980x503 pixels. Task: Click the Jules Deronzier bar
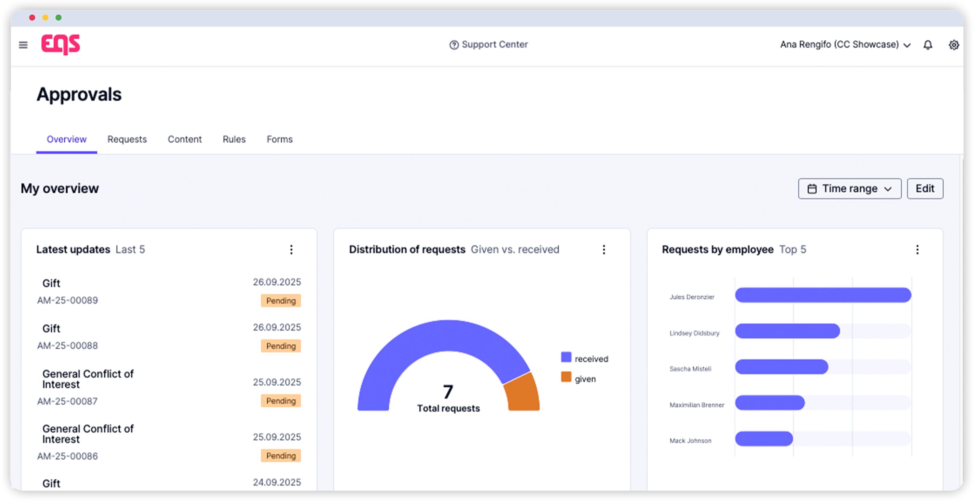coord(823,295)
